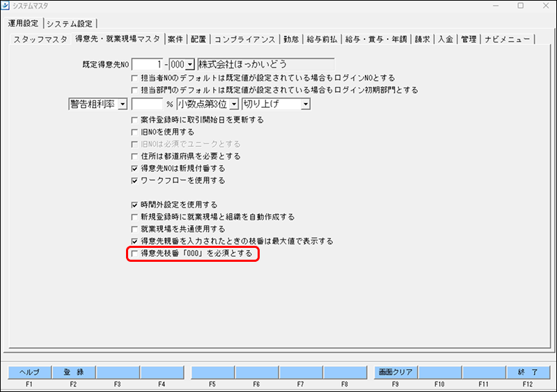
Task: Maximize the システムマスタ window
Action: 520,6
